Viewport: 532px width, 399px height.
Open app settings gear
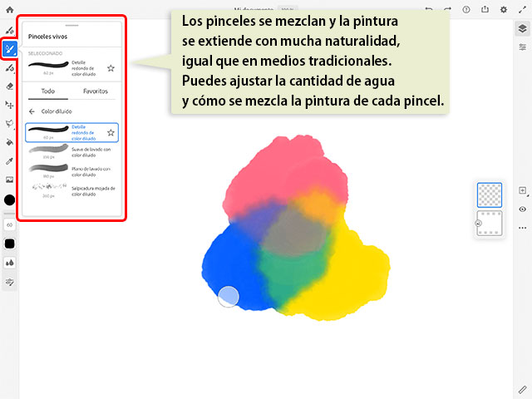click(x=504, y=9)
